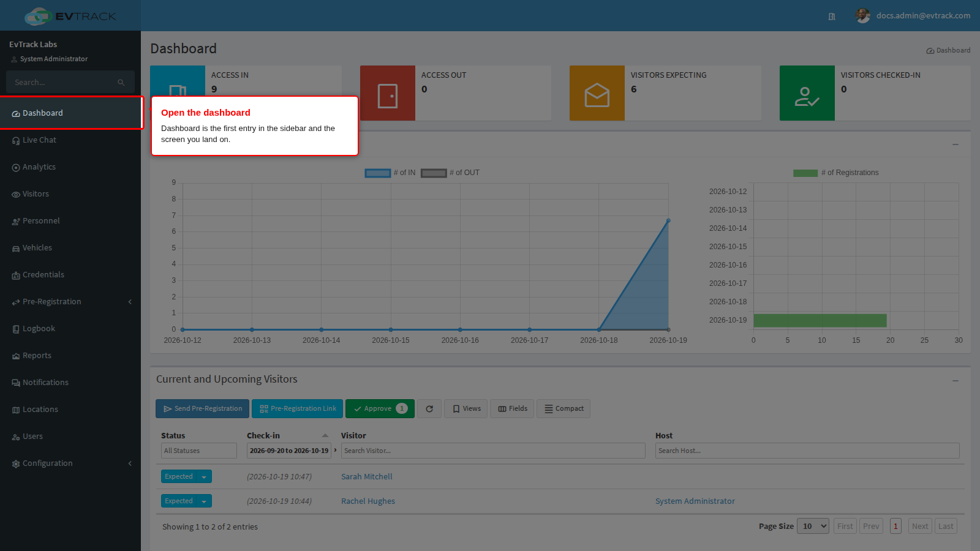This screenshot has width=980, height=551.
Task: Collapse the Current and Upcoming Visitors panel
Action: point(956,381)
